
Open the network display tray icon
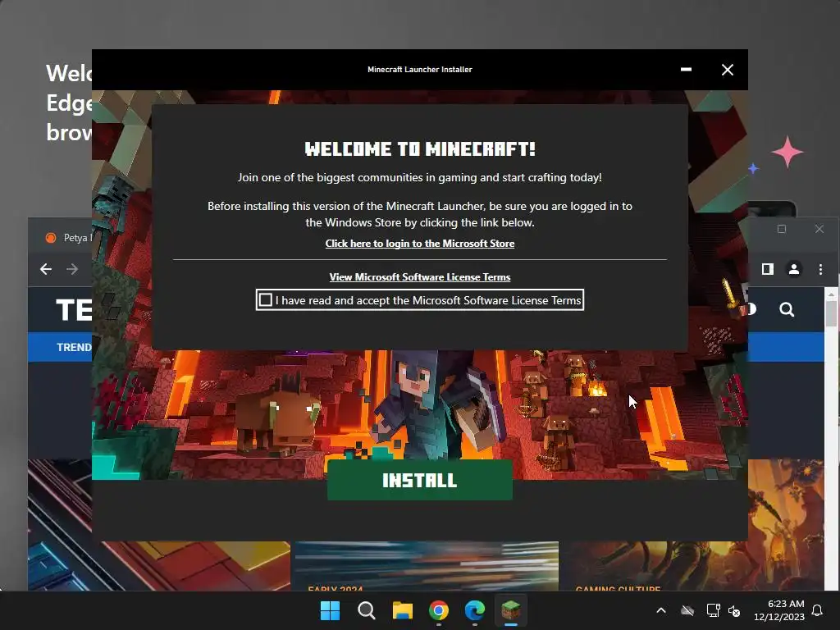(713, 610)
